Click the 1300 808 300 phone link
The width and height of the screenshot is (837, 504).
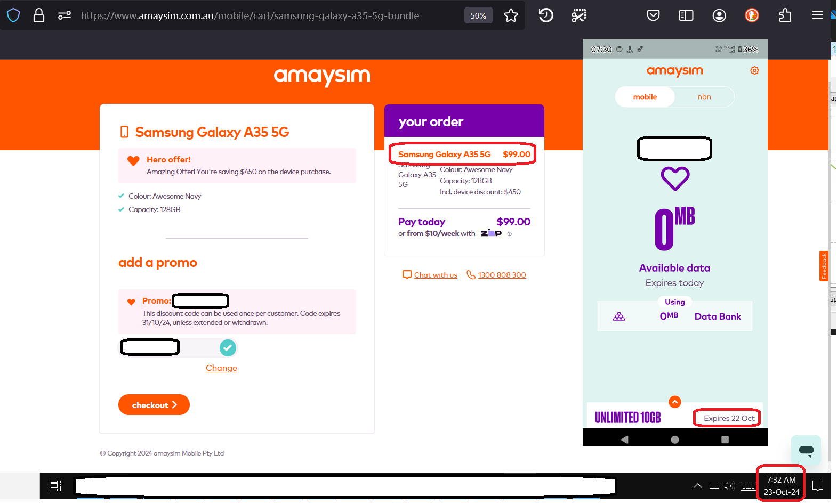[x=502, y=275]
